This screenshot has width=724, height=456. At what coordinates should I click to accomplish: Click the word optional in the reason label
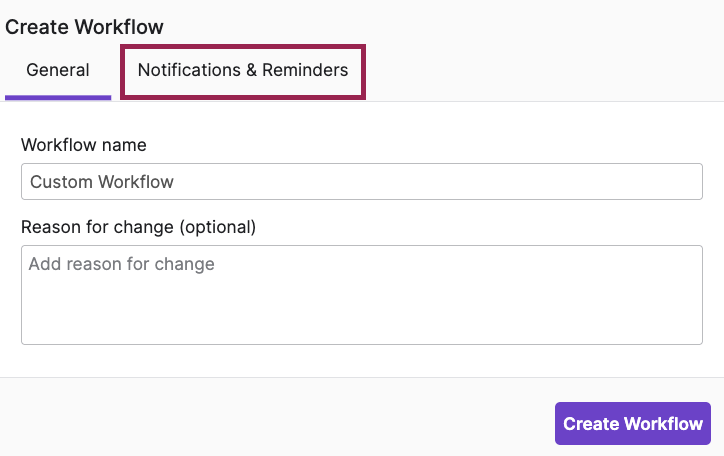tap(218, 227)
